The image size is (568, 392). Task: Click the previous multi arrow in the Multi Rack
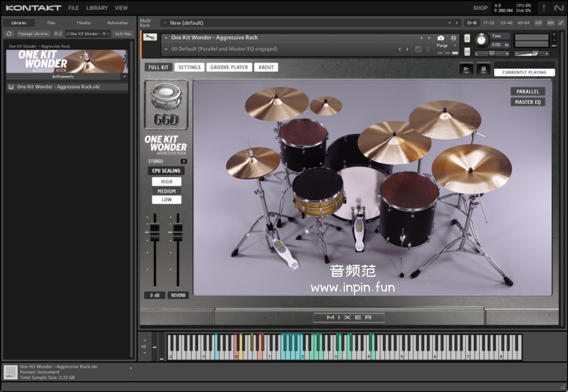click(x=450, y=23)
